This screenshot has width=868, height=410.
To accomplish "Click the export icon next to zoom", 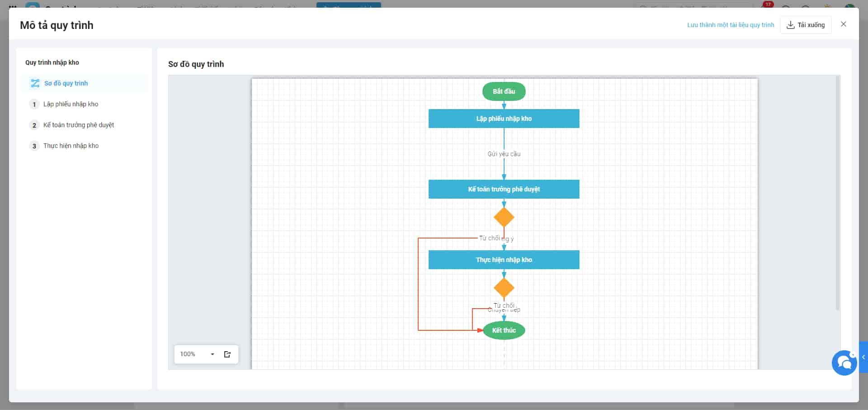I will click(x=227, y=354).
